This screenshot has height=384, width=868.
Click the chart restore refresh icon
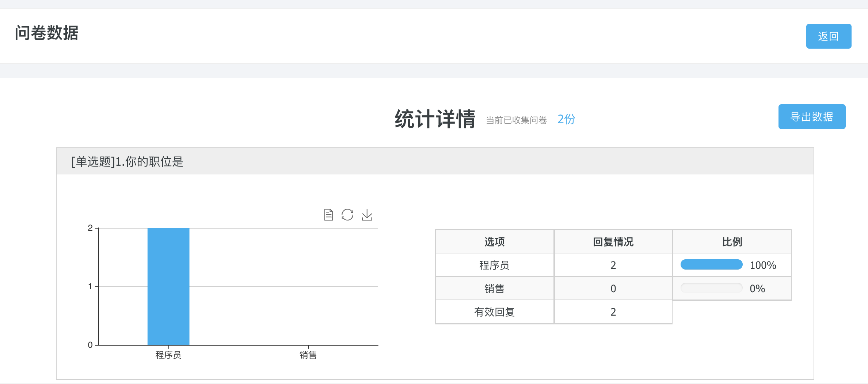point(347,215)
